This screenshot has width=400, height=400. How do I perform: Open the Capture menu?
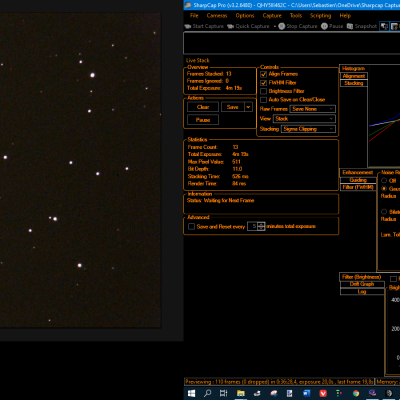pos(272,16)
